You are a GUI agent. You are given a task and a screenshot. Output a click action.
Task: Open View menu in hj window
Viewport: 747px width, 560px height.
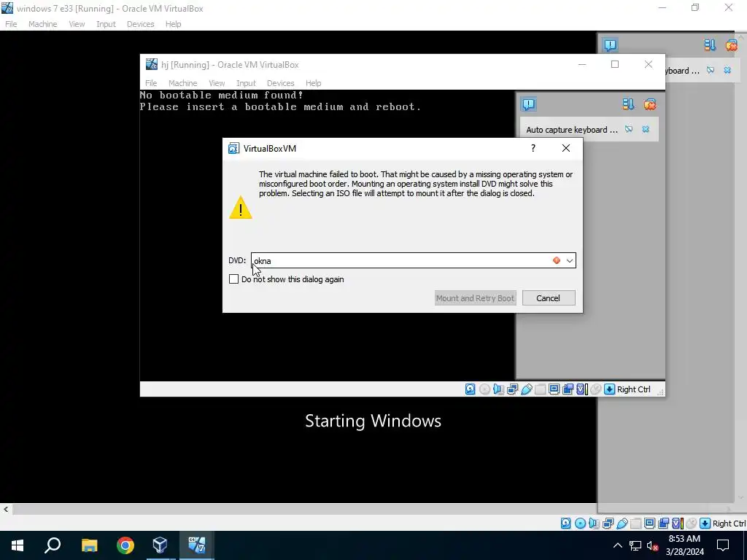[216, 83]
